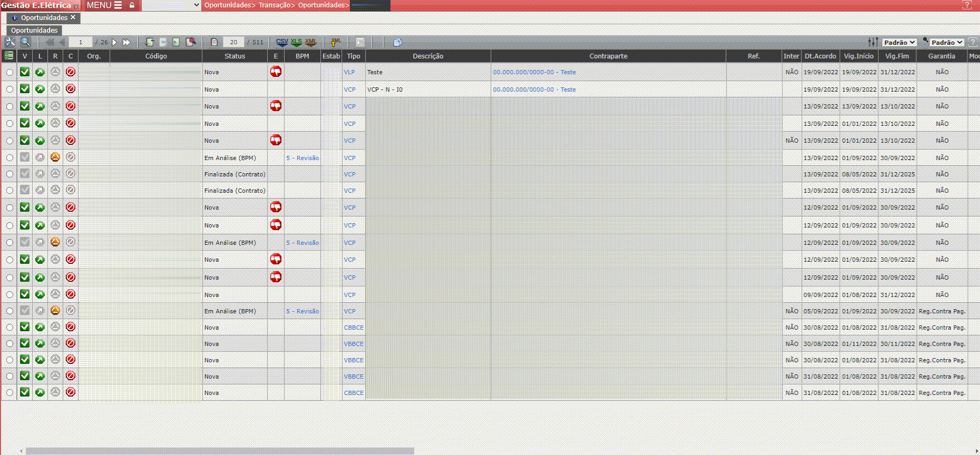Click the sliders settings icon near Padrão
The height and width of the screenshot is (455, 980).
[x=873, y=42]
